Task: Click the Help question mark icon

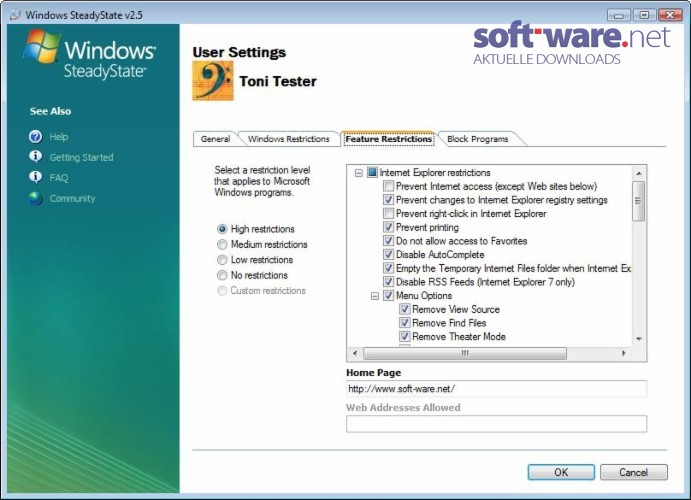Action: coord(36,137)
